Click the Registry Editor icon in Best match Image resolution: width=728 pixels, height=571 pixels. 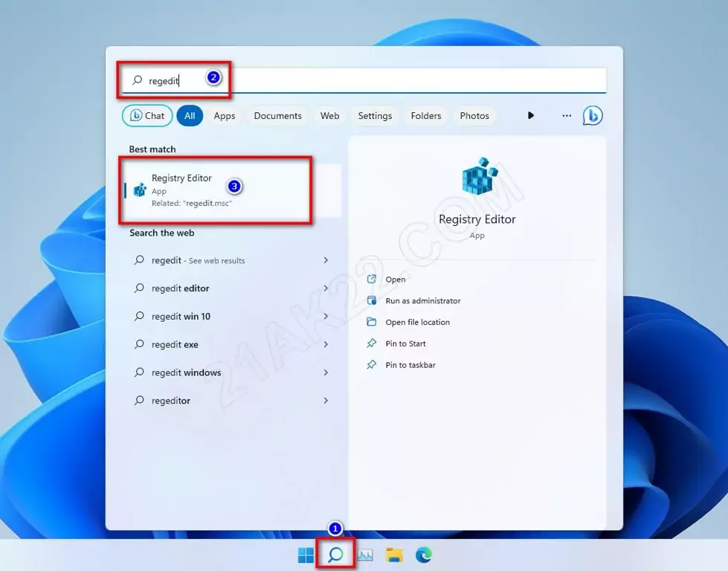click(140, 190)
